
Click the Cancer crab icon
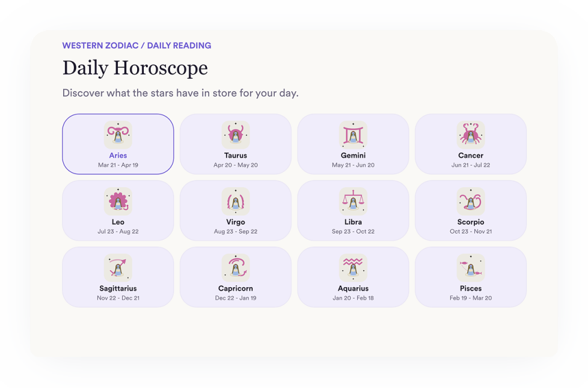[x=471, y=135]
